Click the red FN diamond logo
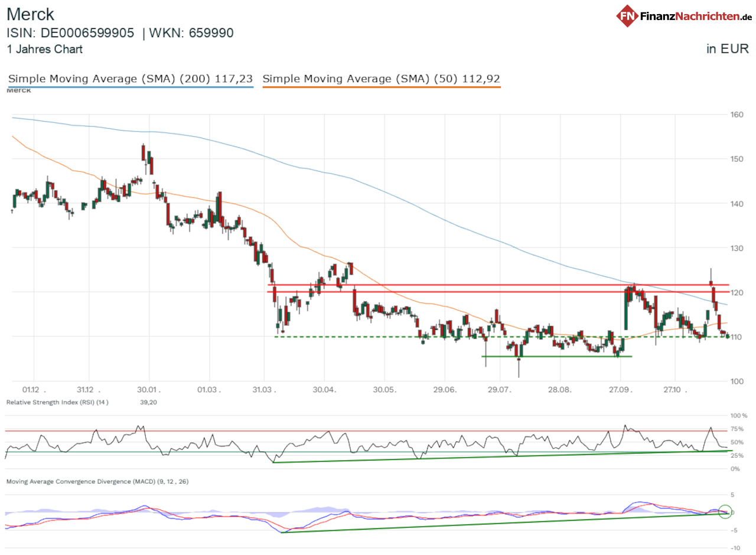Screen dimensions: 756x555 (x=628, y=16)
